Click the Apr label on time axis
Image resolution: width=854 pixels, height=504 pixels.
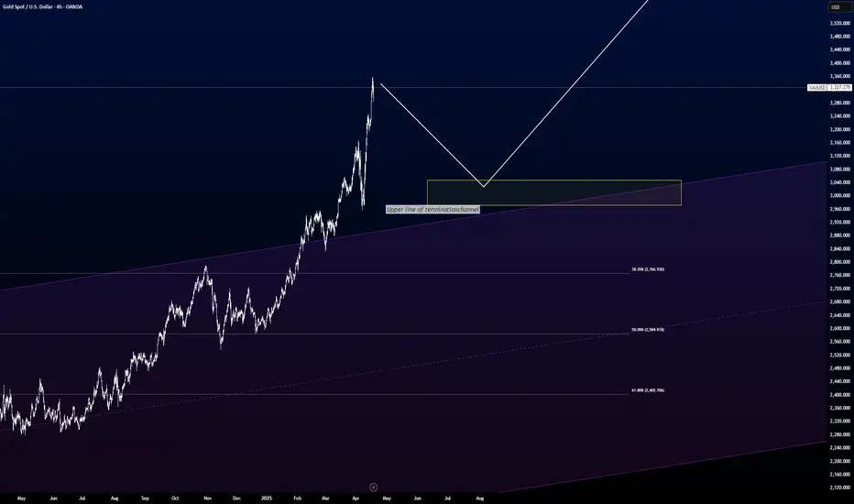click(356, 498)
